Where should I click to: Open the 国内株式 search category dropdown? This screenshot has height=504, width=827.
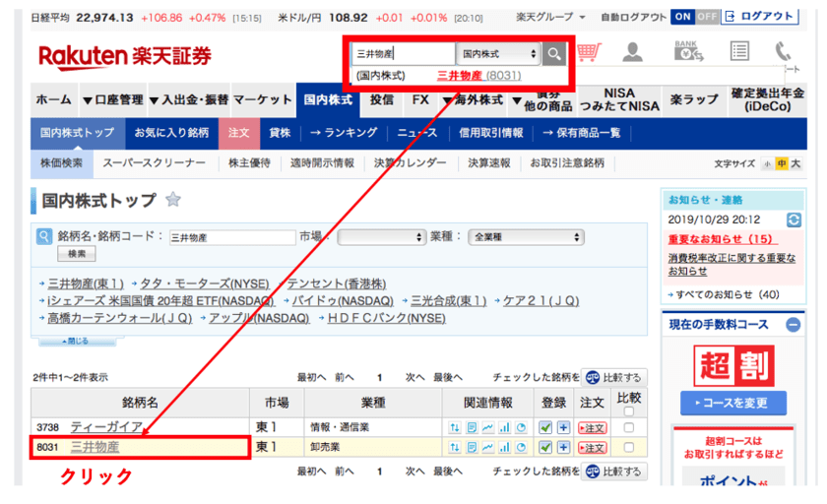point(499,54)
